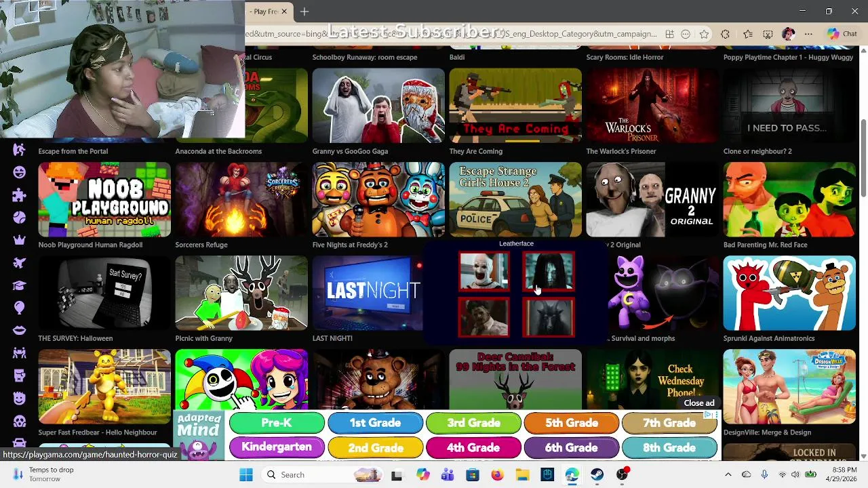The width and height of the screenshot is (868, 488).
Task: Open the Favorites list icon in toolbar
Action: 747,34
